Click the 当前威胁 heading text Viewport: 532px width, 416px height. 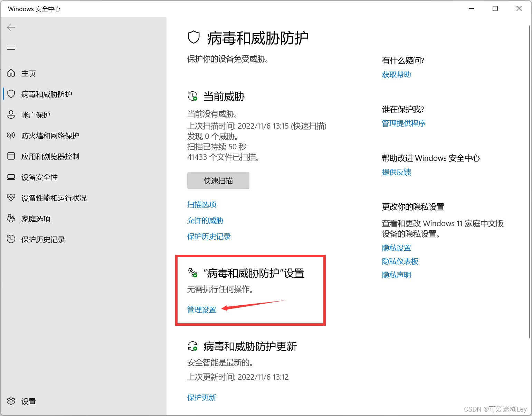click(224, 96)
